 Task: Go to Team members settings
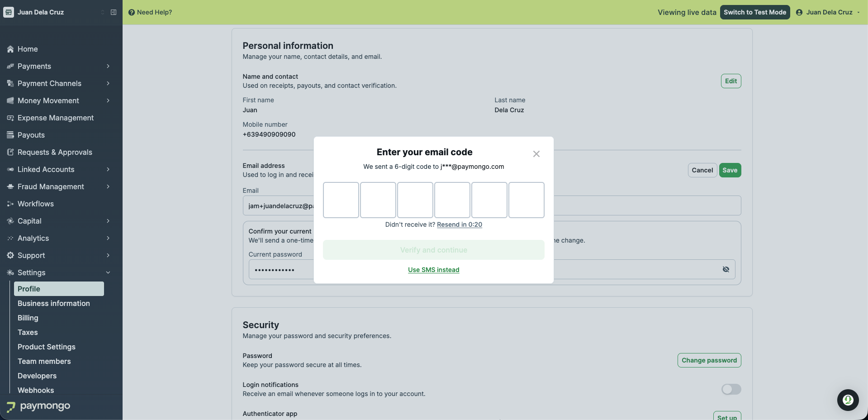pyautogui.click(x=44, y=361)
